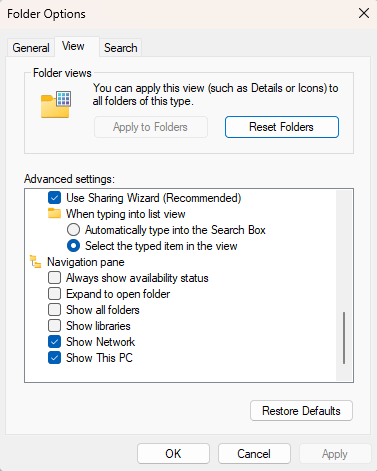The width and height of the screenshot is (377, 471).
Task: Select Automatically type into the Search Box
Action: pyautogui.click(x=73, y=230)
